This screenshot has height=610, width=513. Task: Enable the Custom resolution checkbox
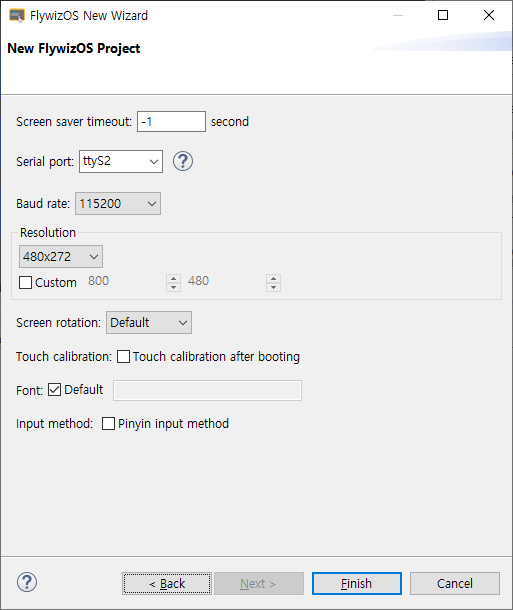point(26,282)
